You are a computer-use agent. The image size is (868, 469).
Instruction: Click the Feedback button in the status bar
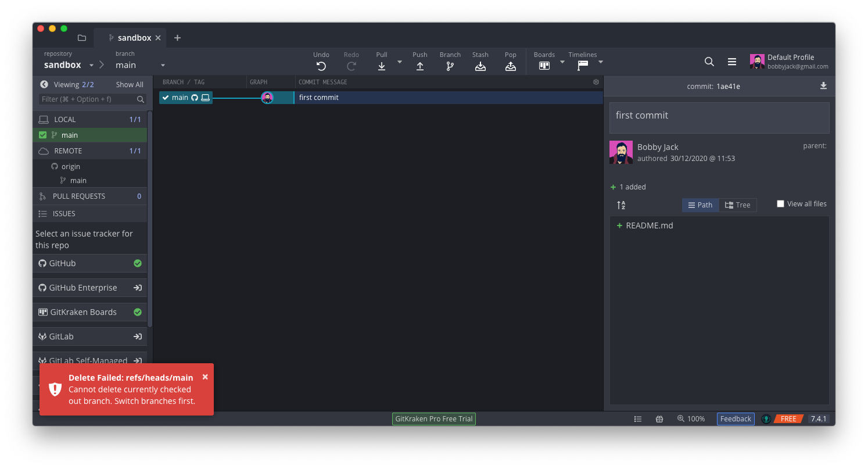coord(736,418)
